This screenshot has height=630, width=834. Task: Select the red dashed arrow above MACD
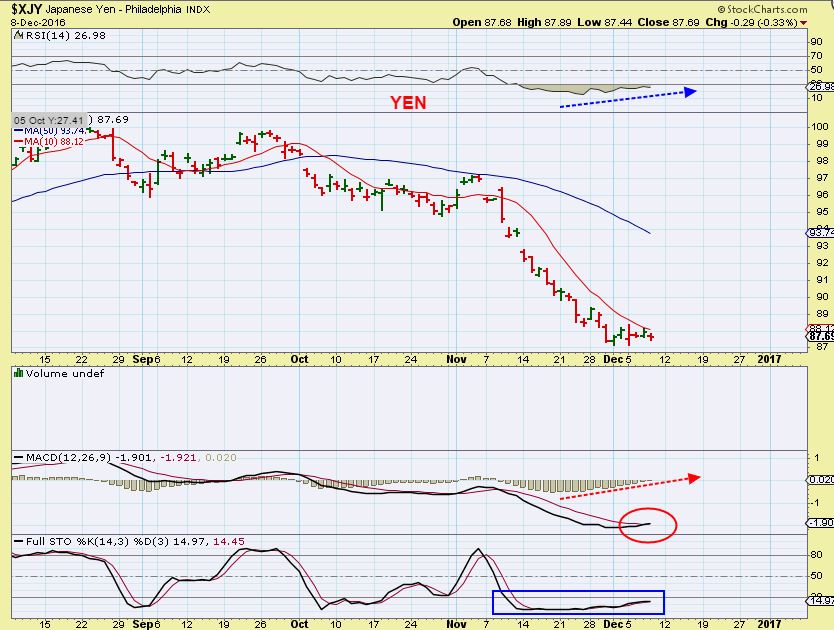[x=630, y=487]
